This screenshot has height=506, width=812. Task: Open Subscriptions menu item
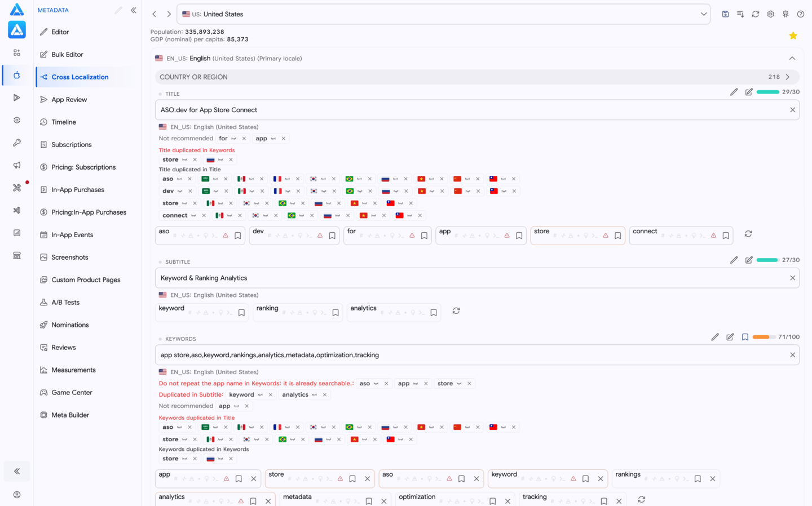click(72, 145)
